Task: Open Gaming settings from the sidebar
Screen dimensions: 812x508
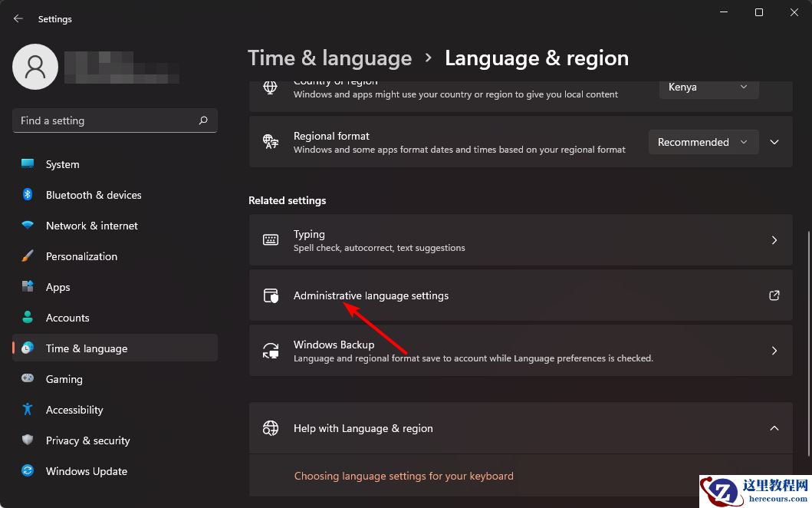Action: (64, 379)
